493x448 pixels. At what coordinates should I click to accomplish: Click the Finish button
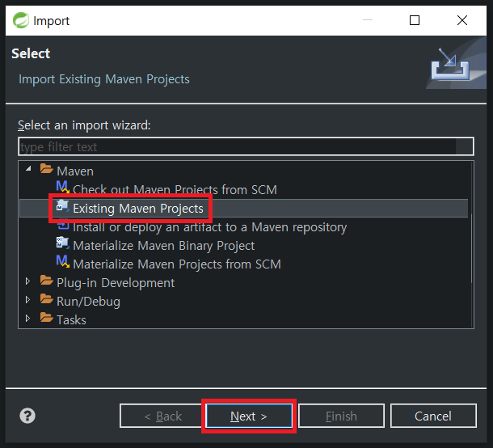[341, 416]
